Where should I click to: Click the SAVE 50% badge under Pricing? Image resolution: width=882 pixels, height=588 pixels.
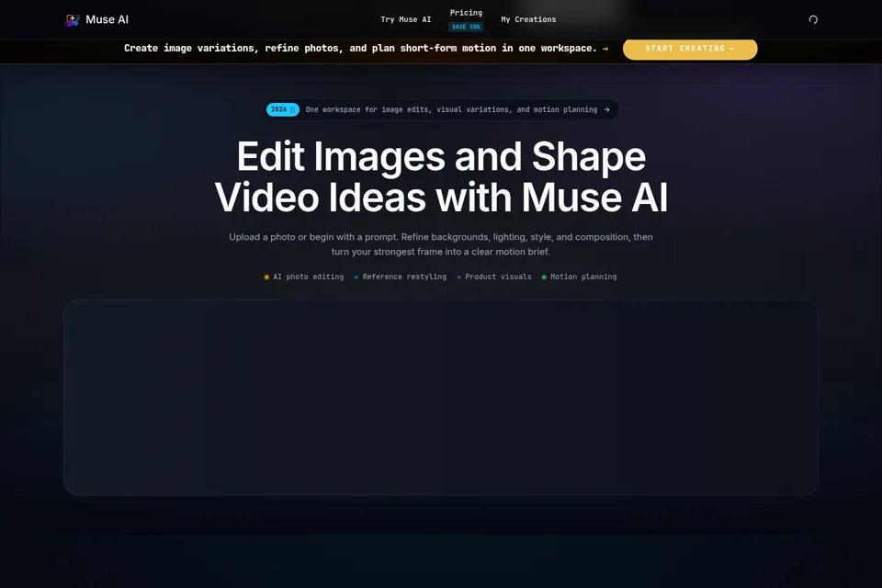[466, 27]
